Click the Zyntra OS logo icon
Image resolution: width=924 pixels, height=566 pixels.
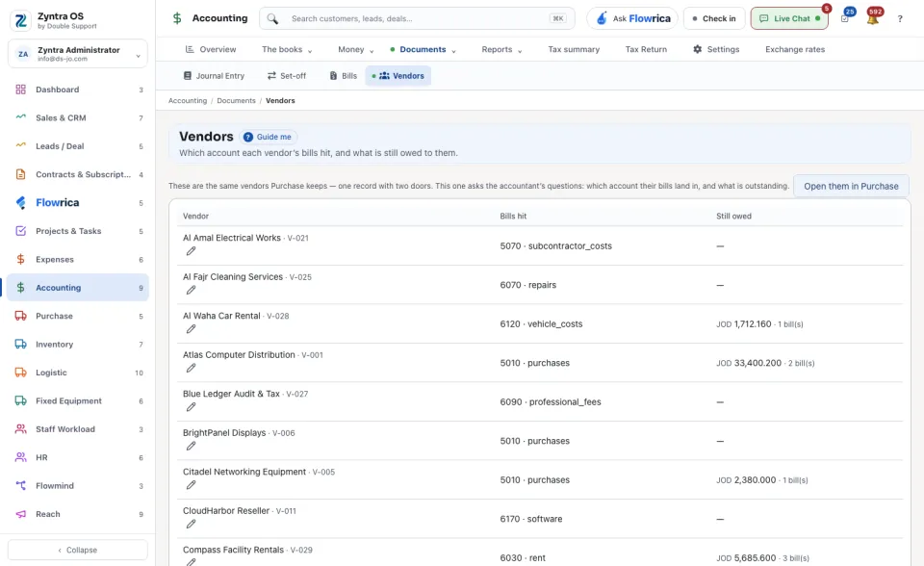tap(21, 20)
